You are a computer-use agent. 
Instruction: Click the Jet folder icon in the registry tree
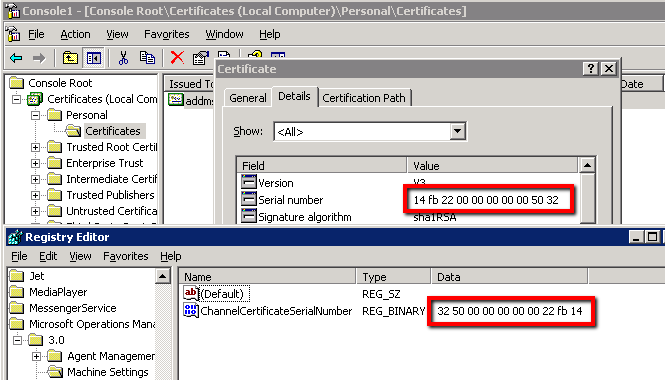coord(17,276)
